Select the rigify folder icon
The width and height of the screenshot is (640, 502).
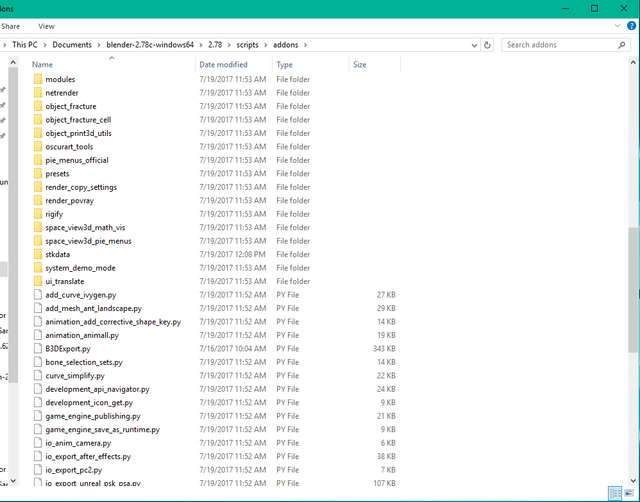click(38, 214)
